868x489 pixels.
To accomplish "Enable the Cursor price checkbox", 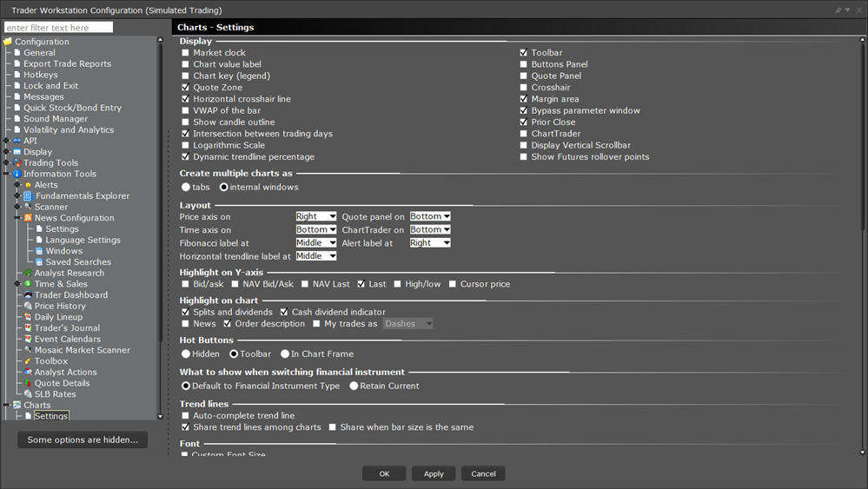I will [453, 284].
